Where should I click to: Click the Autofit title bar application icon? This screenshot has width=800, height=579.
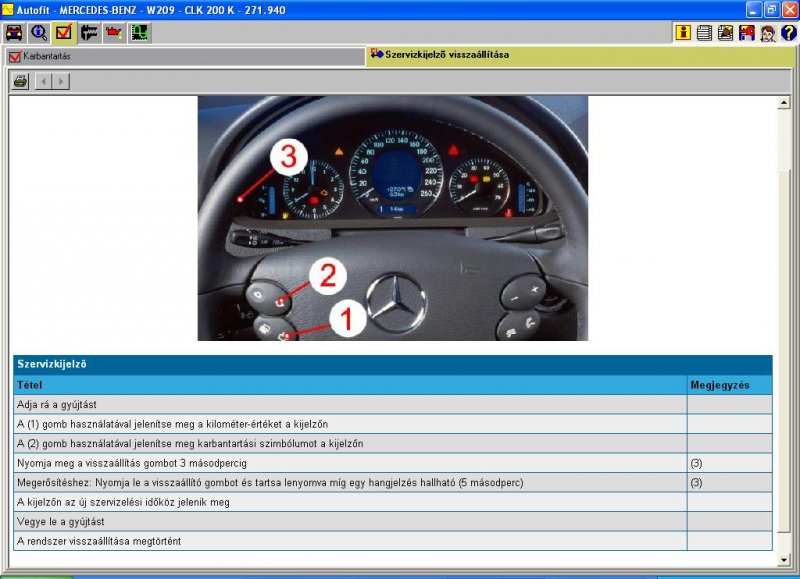8,10
